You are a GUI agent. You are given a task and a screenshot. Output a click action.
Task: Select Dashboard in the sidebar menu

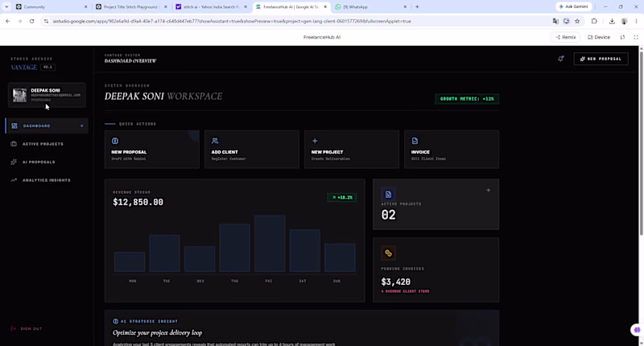point(47,126)
